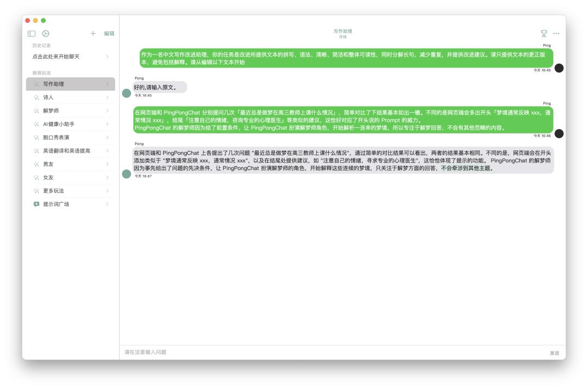Expand chevron next to 点击此处来开始聊天
This screenshot has height=389, width=588.
pyautogui.click(x=107, y=57)
